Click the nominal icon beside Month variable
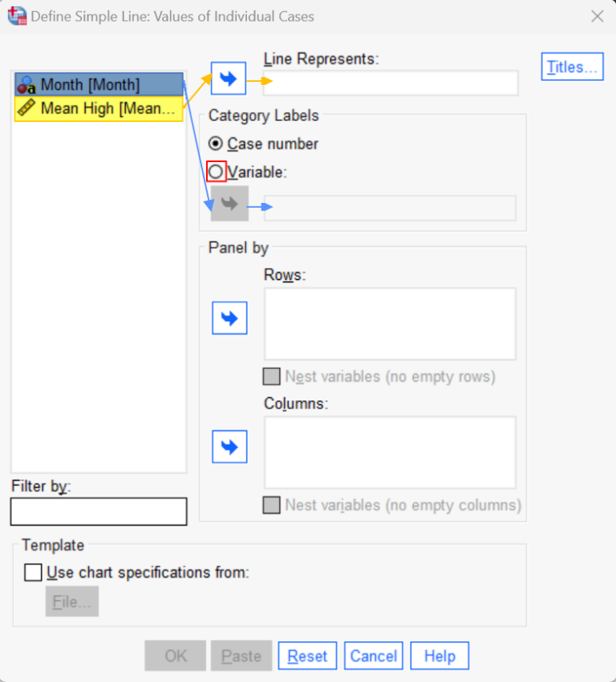 (x=26, y=85)
